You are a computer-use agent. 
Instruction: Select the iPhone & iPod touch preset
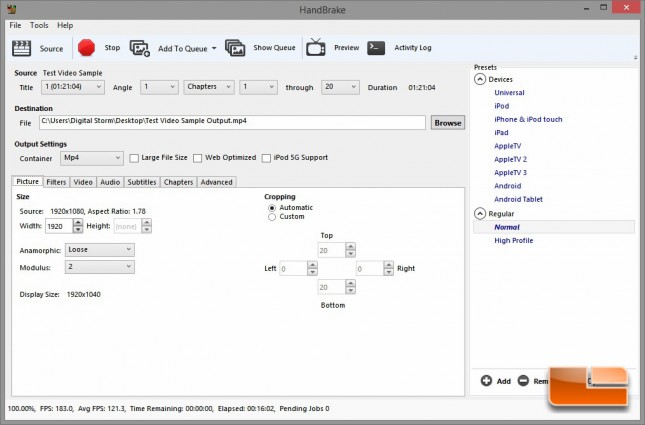click(x=528, y=119)
